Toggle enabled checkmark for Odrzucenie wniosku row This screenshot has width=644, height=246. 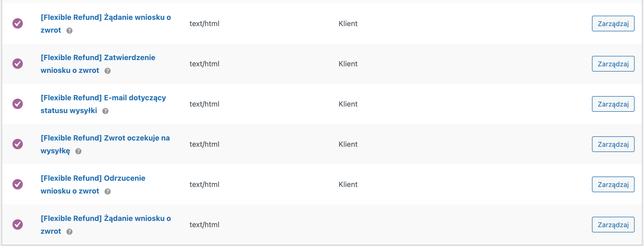tap(18, 184)
